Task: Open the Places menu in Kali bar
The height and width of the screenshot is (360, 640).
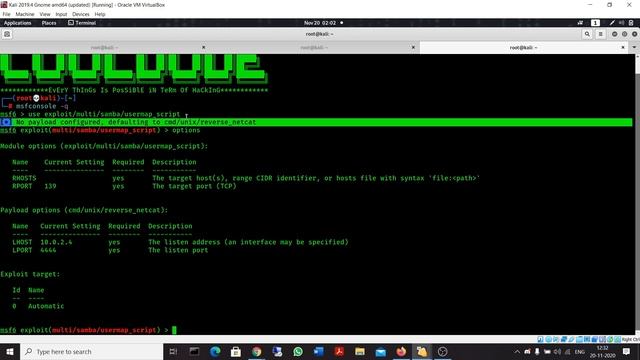Action: point(49,23)
